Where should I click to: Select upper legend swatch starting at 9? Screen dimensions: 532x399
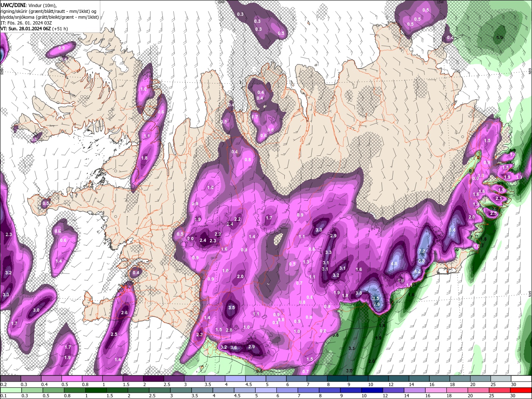click(x=358, y=379)
